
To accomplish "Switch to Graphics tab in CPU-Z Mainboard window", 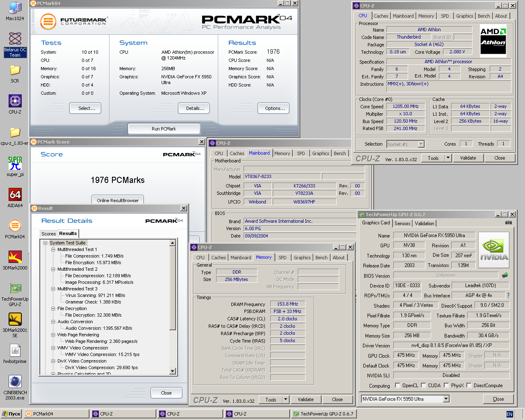I will 320,153.
